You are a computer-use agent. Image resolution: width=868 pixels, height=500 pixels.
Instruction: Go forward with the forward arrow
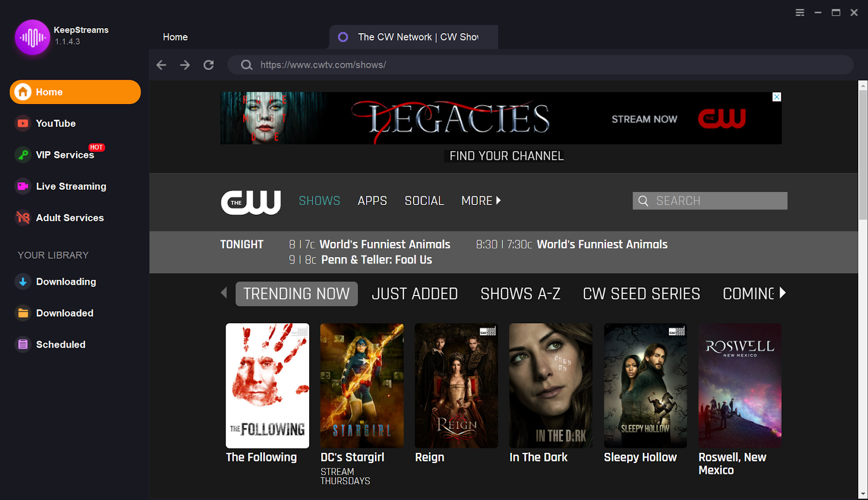tap(185, 65)
